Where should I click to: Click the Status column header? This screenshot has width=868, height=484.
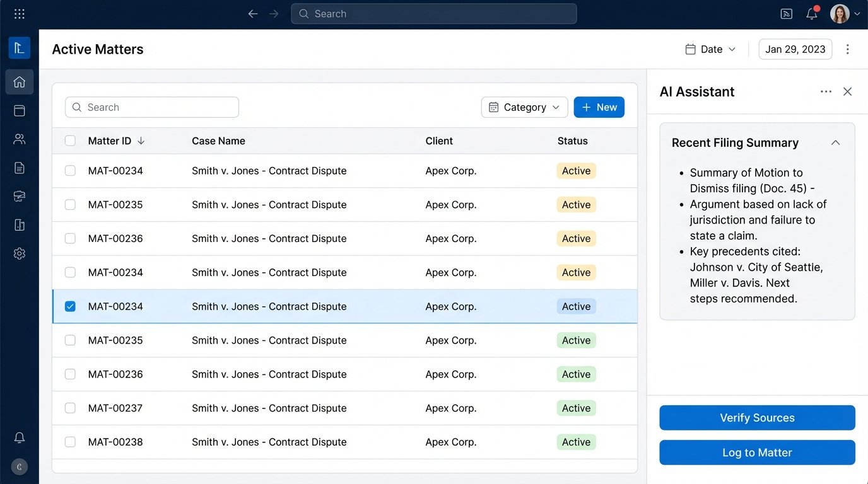tap(572, 141)
